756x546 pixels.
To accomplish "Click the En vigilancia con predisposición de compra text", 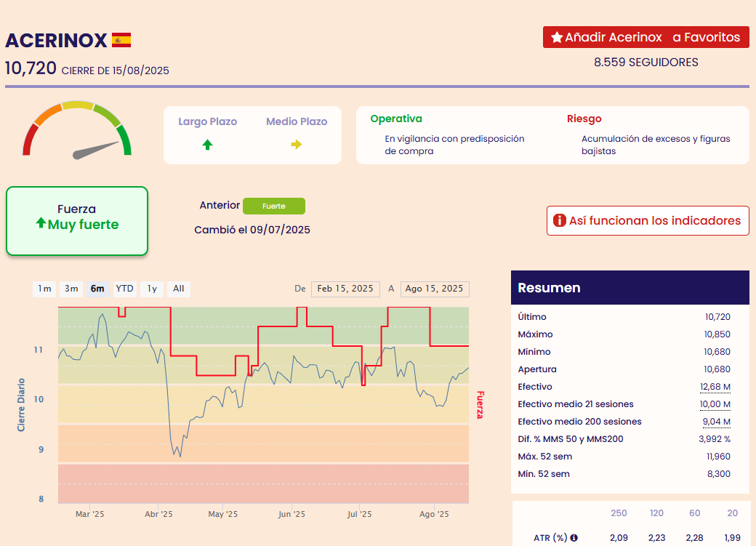I will (x=454, y=145).
